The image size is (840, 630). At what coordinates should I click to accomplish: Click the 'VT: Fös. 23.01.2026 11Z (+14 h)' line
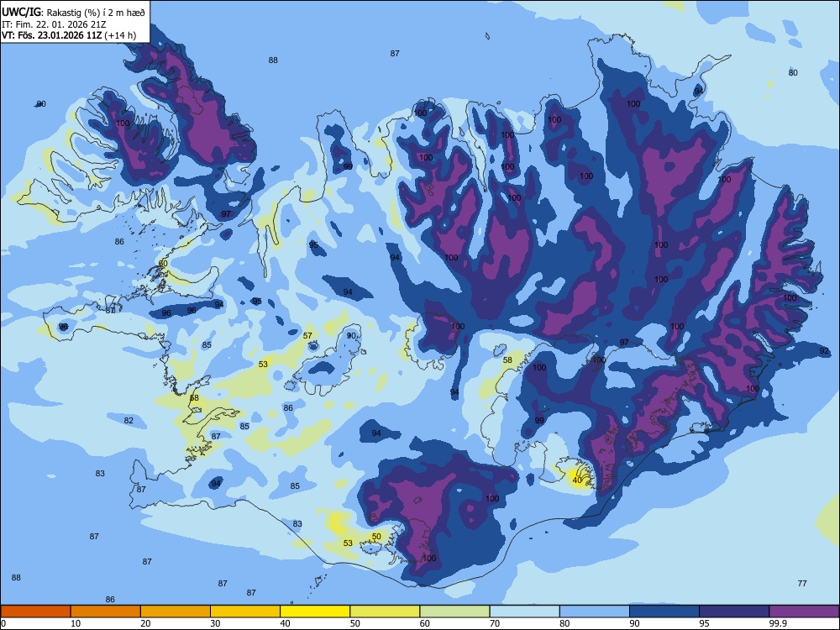pyautogui.click(x=69, y=35)
